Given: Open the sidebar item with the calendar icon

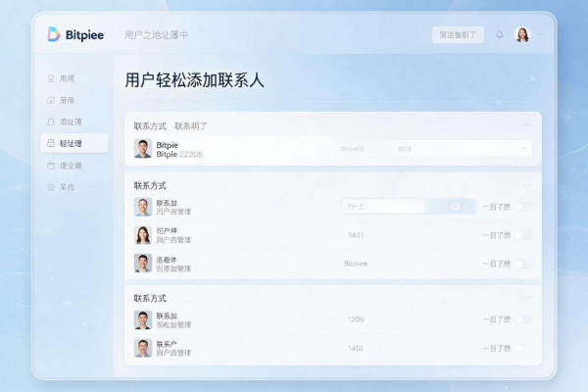Looking at the screenshot, I should pos(51,166).
